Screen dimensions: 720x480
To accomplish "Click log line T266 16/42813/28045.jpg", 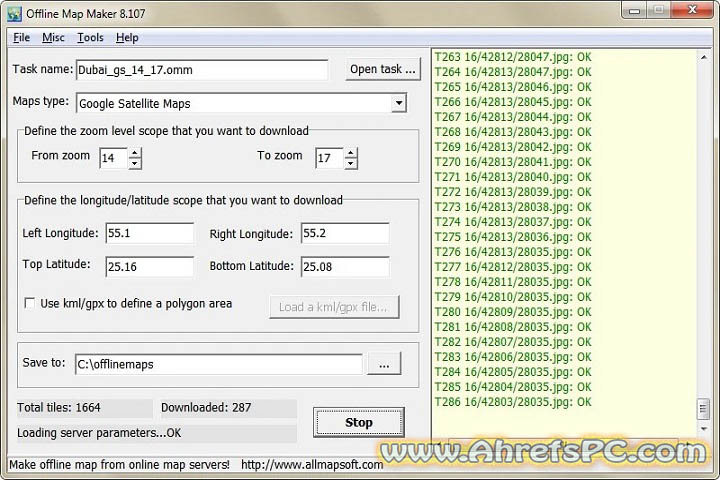I will [x=513, y=102].
